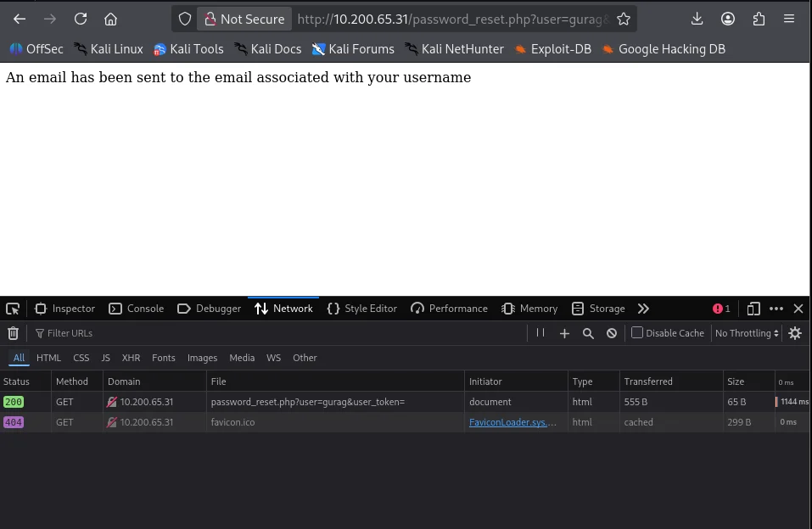
Task: Click the Filter URLs input field
Action: (x=280, y=333)
